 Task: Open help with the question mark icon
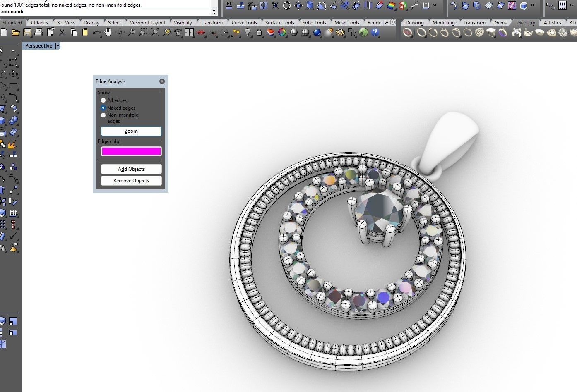[x=375, y=32]
